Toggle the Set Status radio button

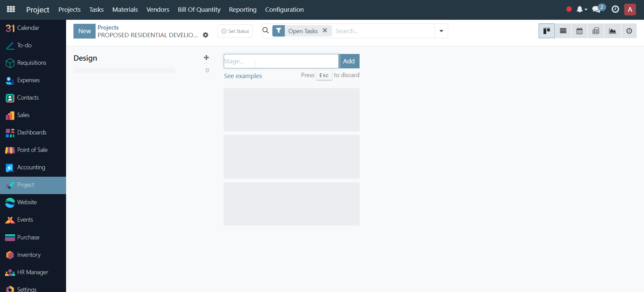click(224, 31)
